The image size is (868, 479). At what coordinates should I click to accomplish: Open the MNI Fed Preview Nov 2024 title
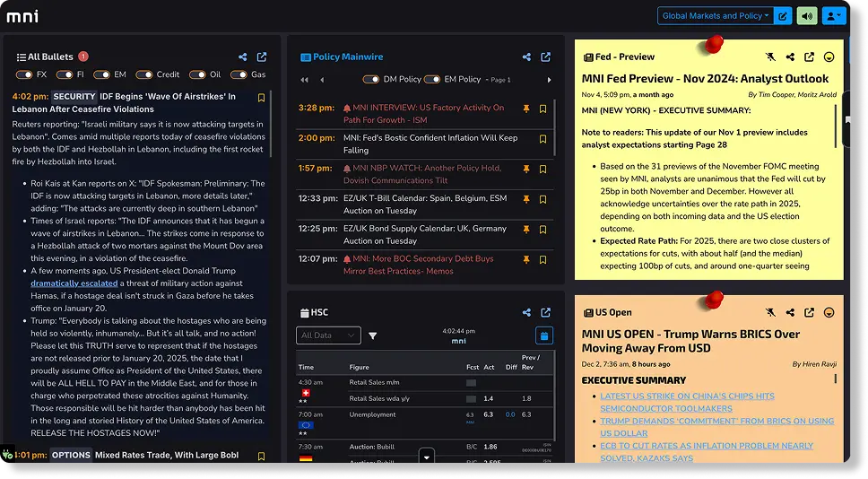click(705, 79)
